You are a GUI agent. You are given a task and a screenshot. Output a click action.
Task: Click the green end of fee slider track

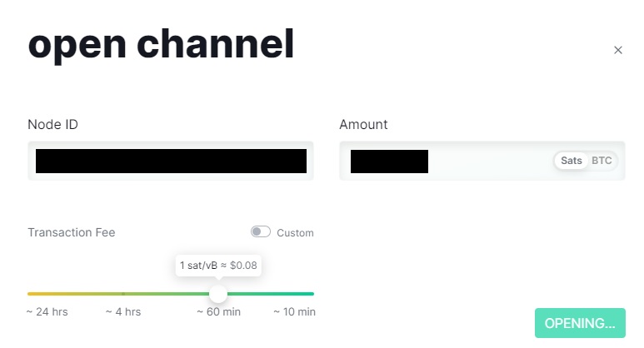[x=309, y=294]
